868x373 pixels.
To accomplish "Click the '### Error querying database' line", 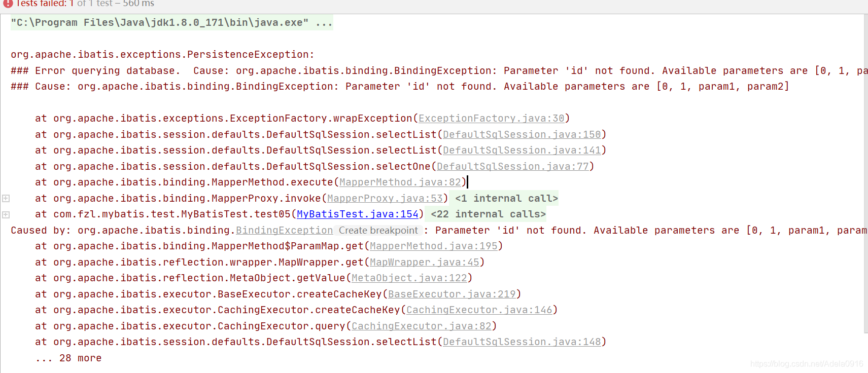I will tap(439, 70).
